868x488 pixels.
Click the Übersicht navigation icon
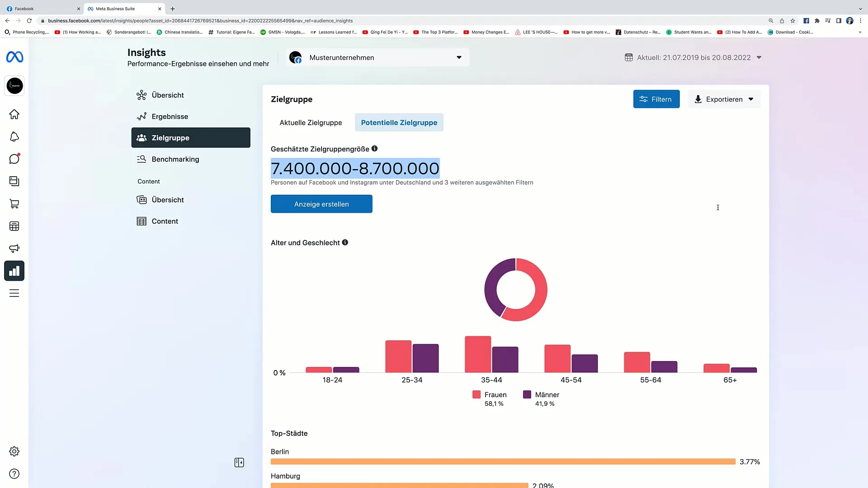[142, 95]
